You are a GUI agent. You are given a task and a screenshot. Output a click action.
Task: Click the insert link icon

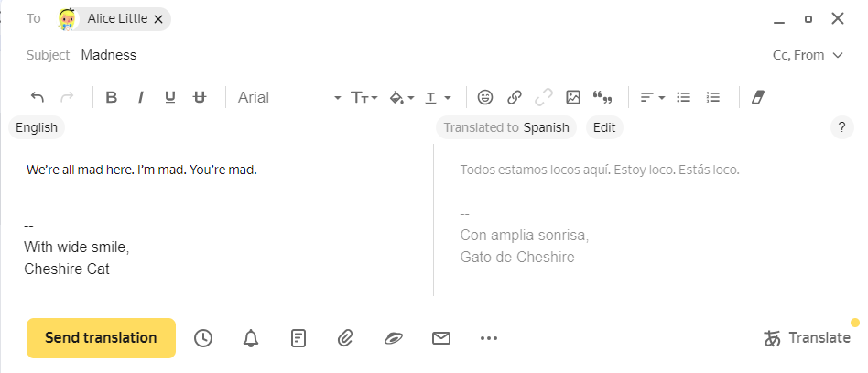coord(515,97)
